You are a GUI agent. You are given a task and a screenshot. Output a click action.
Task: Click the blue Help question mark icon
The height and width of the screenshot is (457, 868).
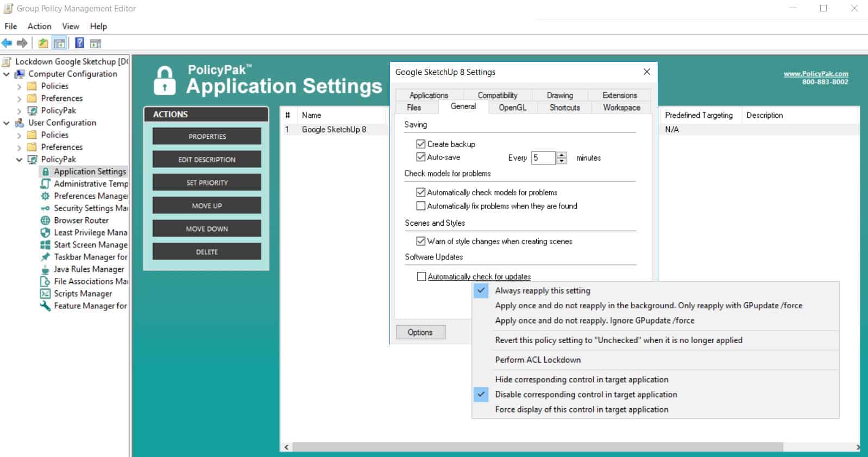(79, 43)
